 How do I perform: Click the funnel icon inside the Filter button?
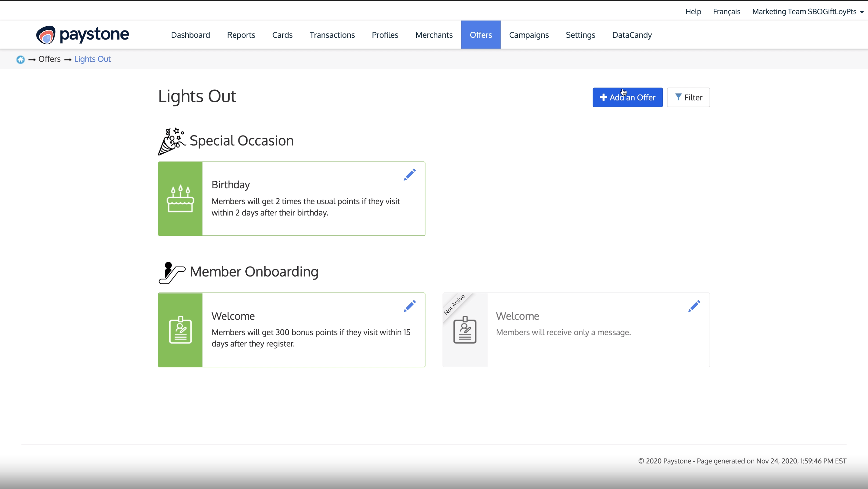click(x=679, y=97)
